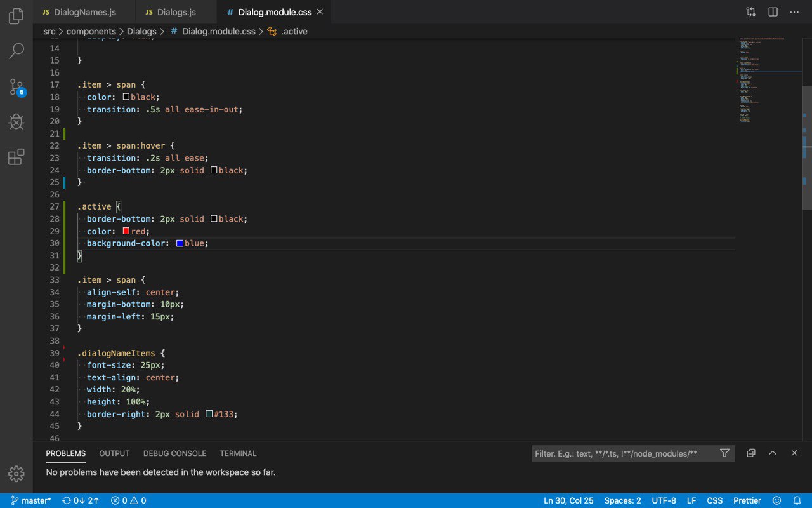Toggle maximized panel size with chevron up
This screenshot has height=508, width=812.
(x=773, y=453)
